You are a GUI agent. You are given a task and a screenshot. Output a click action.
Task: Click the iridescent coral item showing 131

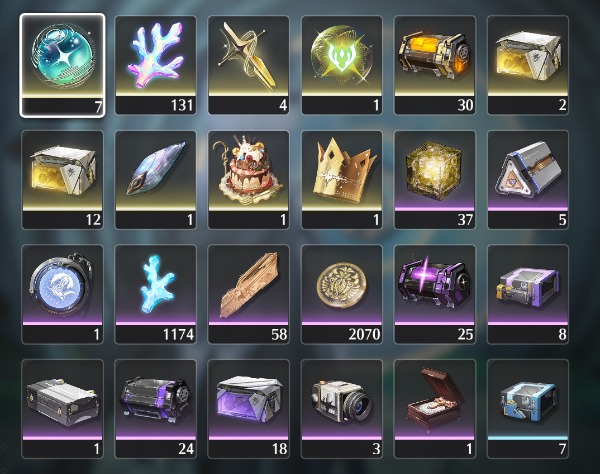(155, 65)
